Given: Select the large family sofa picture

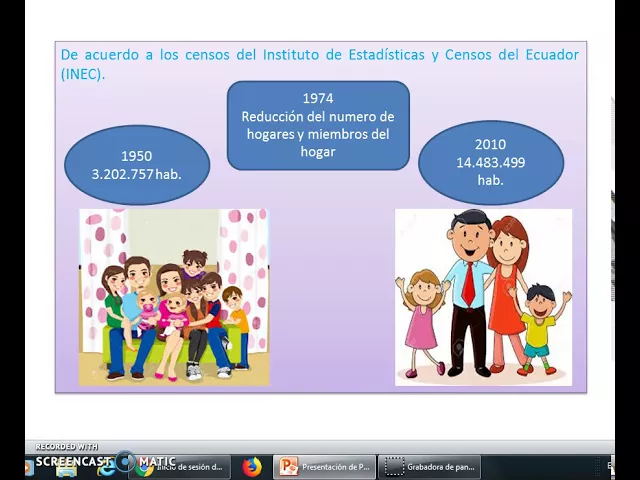Looking at the screenshot, I should click(174, 297).
